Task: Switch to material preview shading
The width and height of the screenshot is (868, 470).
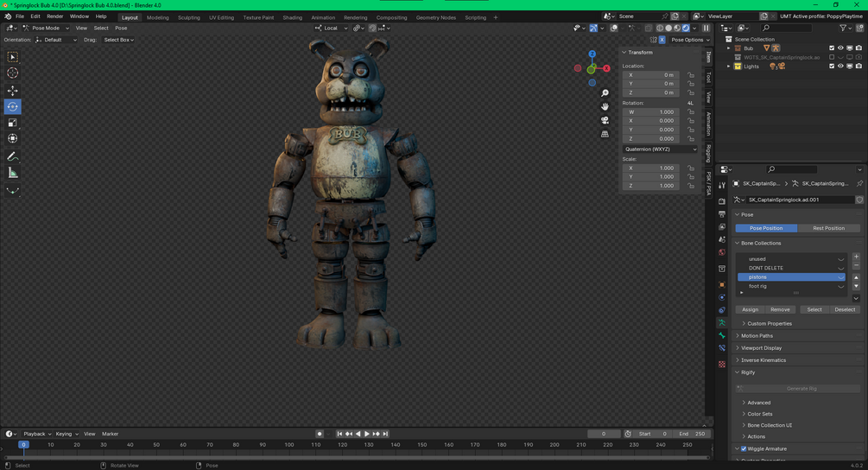Action: click(x=677, y=28)
